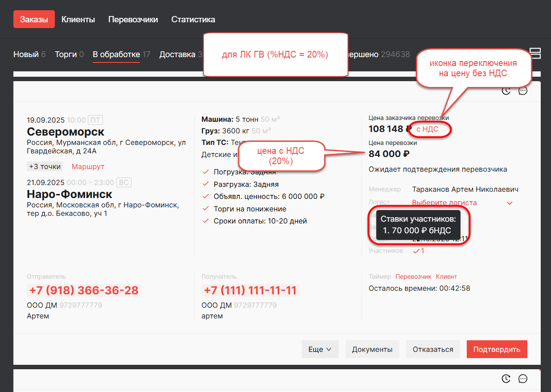Expand the 'Еще' actions menu
551x392 pixels.
click(320, 350)
